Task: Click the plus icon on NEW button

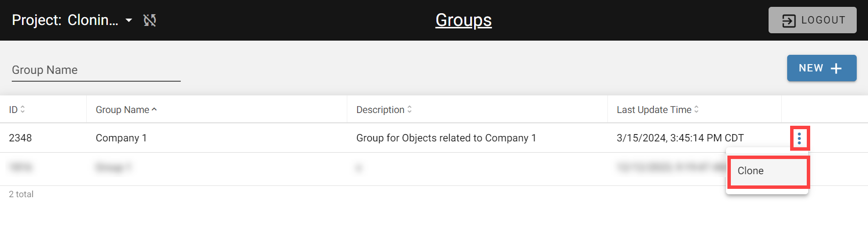Action: pos(836,68)
